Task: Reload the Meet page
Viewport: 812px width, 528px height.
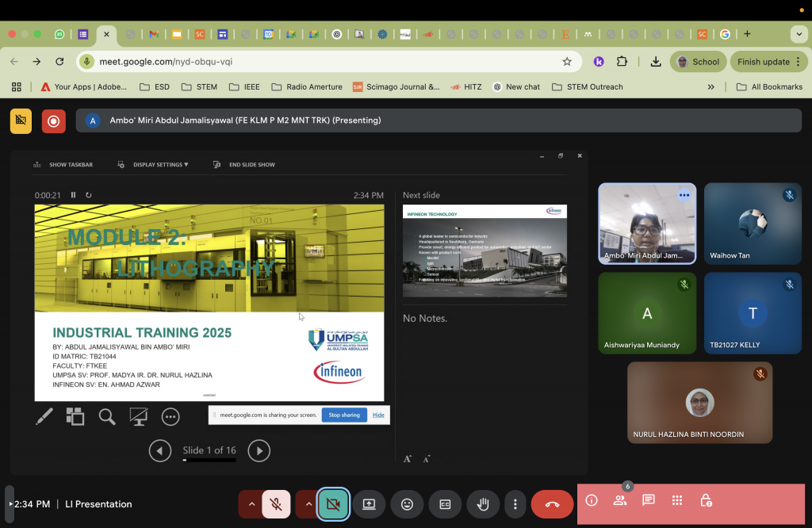Action: 59,62
